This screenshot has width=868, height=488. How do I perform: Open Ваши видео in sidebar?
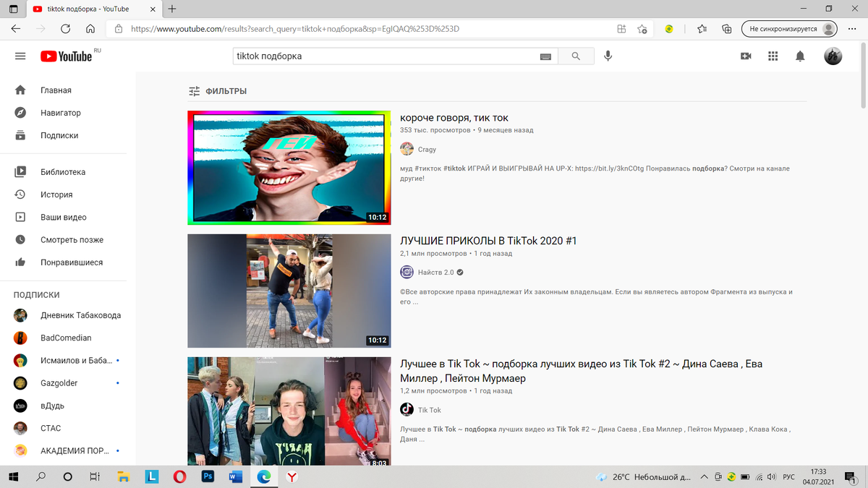click(x=63, y=217)
